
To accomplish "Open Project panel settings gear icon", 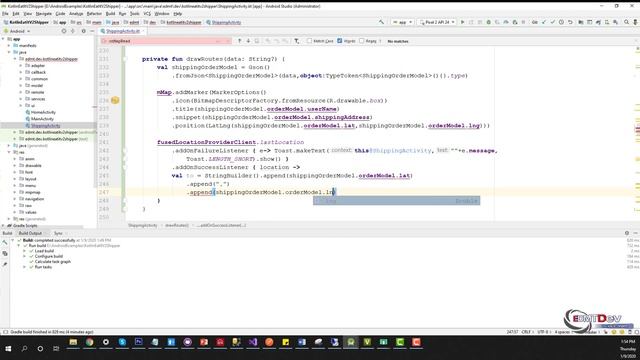I will (84, 31).
